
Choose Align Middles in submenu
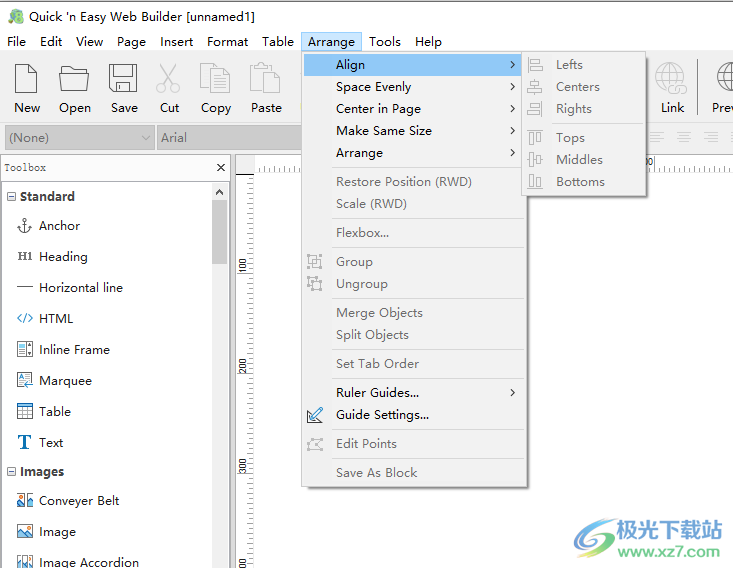[x=584, y=159]
